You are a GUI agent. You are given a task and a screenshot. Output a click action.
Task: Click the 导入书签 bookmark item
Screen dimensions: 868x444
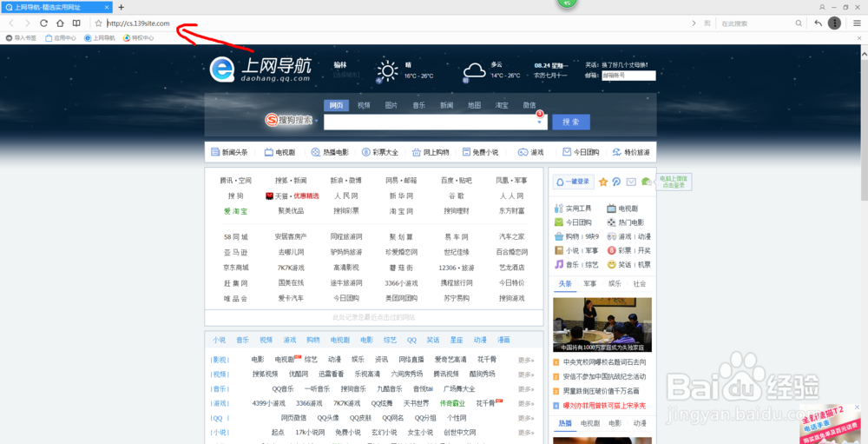[x=21, y=37]
